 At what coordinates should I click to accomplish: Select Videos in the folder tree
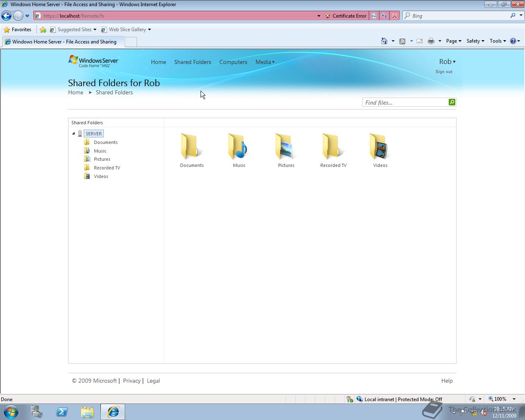(x=101, y=176)
